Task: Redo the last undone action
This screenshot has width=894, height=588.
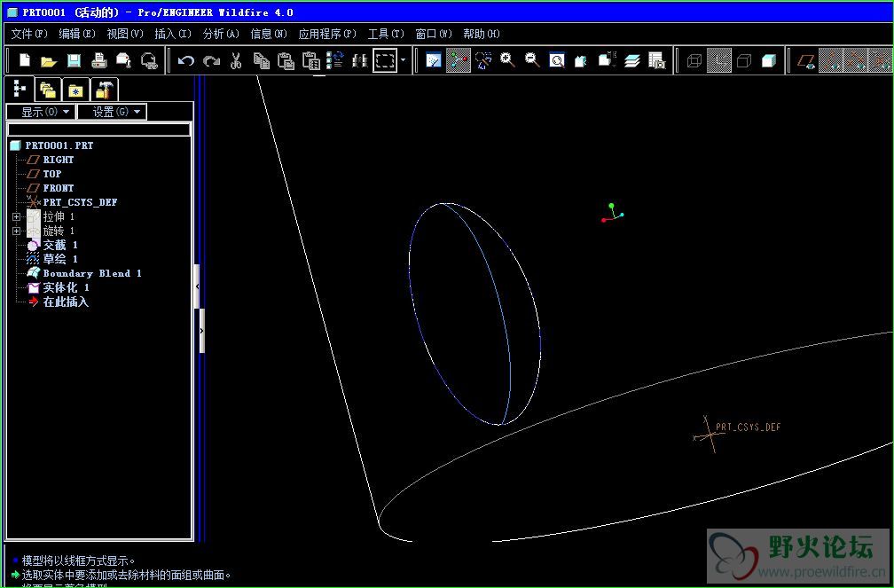Action: tap(211, 60)
